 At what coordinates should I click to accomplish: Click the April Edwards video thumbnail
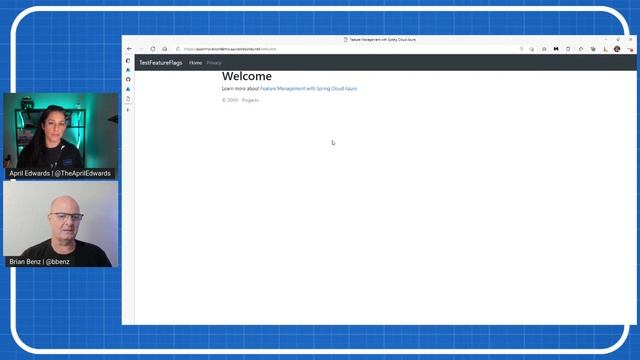61,136
